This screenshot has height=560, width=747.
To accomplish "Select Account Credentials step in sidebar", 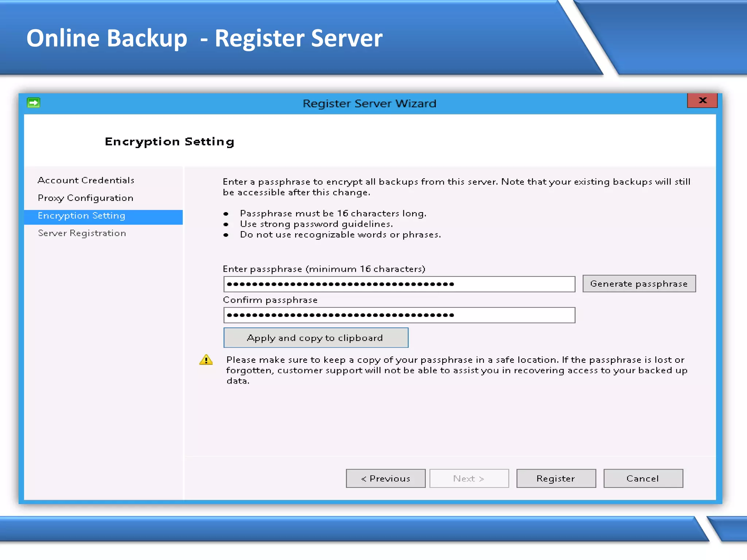I will tap(86, 180).
